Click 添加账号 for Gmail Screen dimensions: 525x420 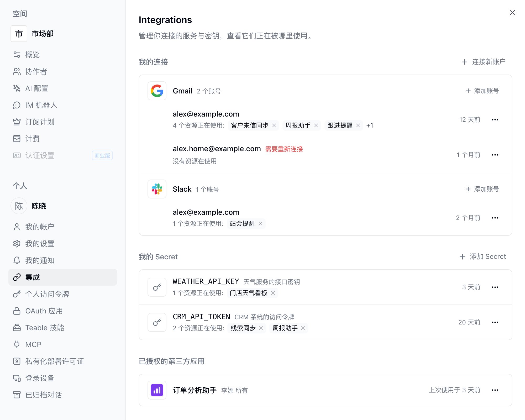[482, 91]
